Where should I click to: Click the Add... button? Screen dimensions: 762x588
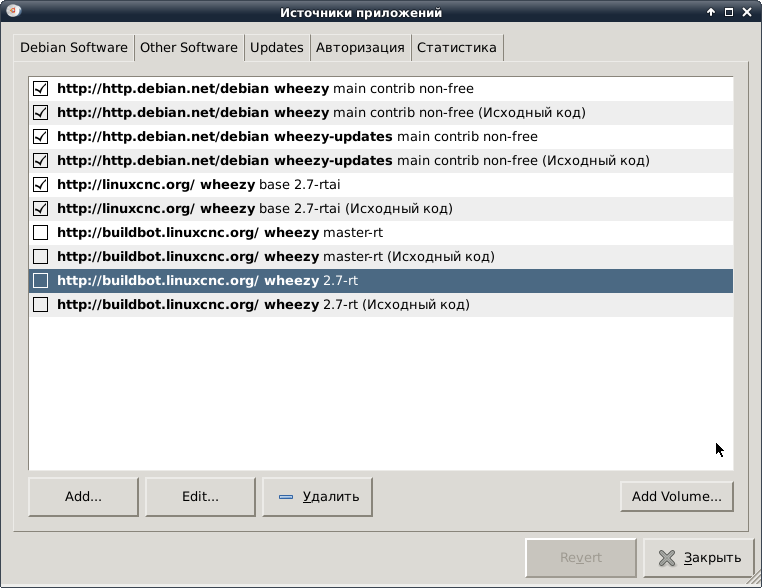[x=84, y=497]
